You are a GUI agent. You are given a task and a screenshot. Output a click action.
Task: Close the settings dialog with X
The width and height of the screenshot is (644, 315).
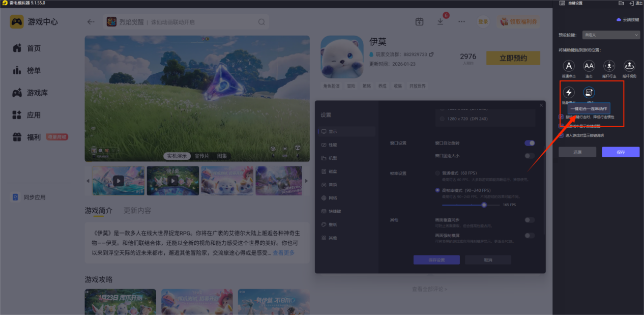pos(541,105)
